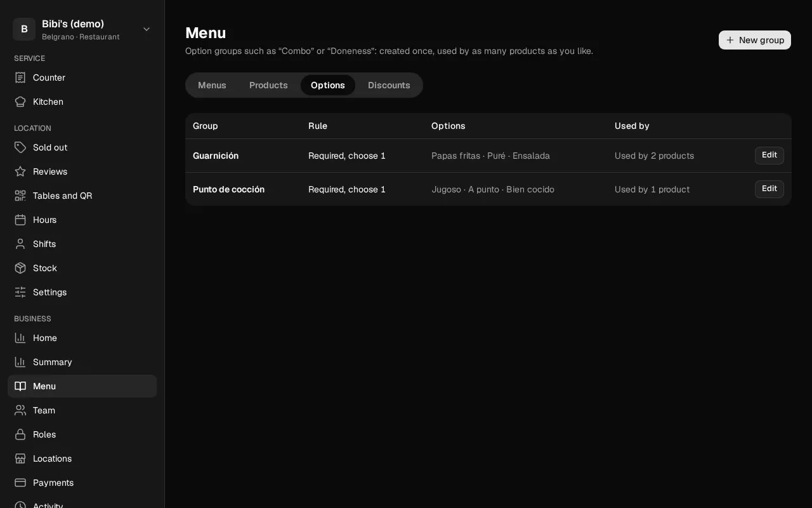Click the Team people icon
The width and height of the screenshot is (812, 508).
click(20, 410)
